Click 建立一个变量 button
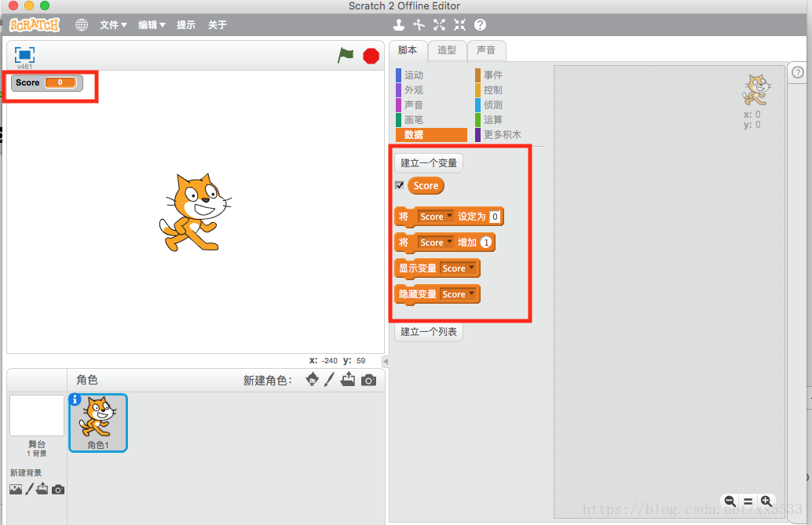 429,163
